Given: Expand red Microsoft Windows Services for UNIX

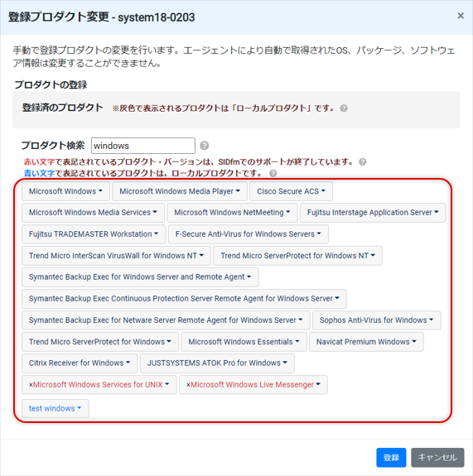Looking at the screenshot, I should click(x=99, y=385).
